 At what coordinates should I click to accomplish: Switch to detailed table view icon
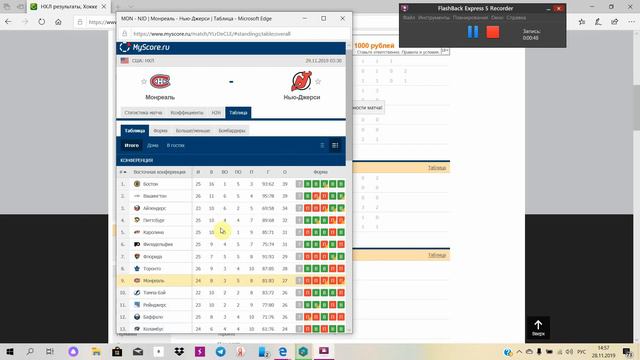pos(335,145)
